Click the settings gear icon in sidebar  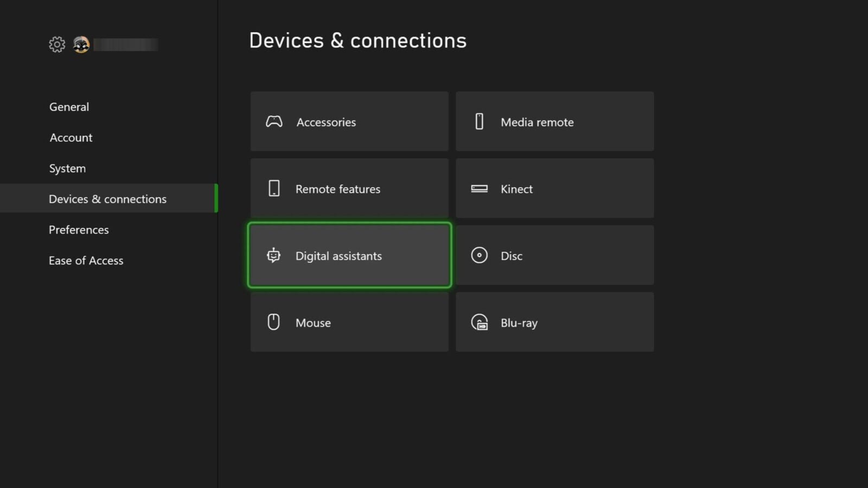[57, 44]
